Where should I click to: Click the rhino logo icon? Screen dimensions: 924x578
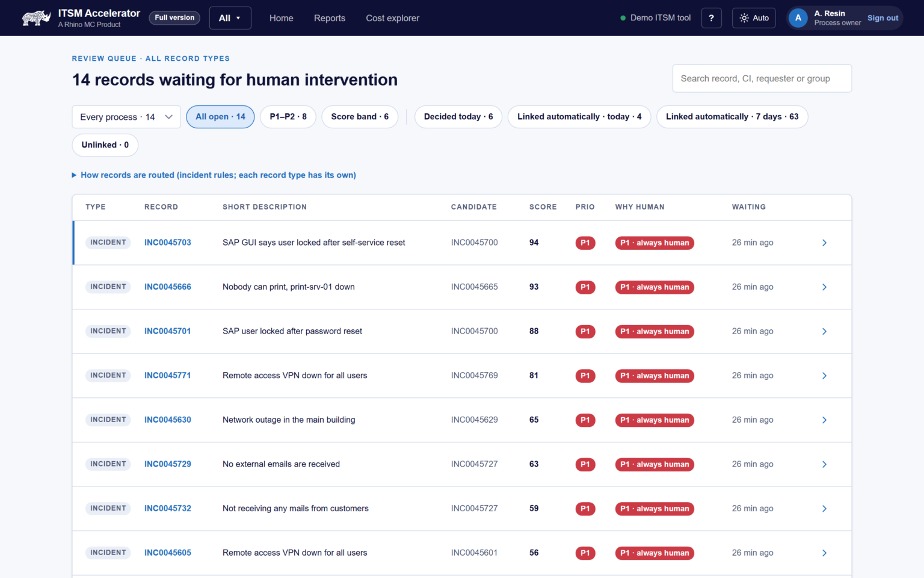[x=36, y=18]
